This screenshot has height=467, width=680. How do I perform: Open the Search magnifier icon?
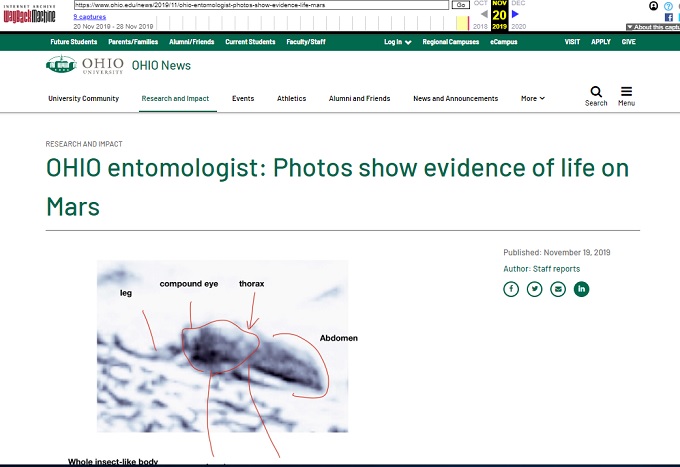pyautogui.click(x=596, y=92)
